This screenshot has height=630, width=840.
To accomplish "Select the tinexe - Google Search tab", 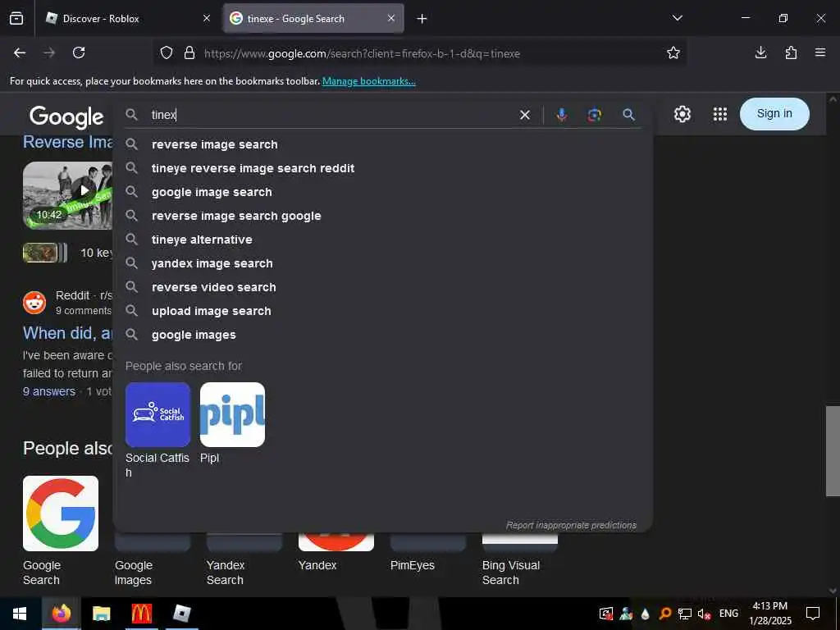I will coord(313,18).
